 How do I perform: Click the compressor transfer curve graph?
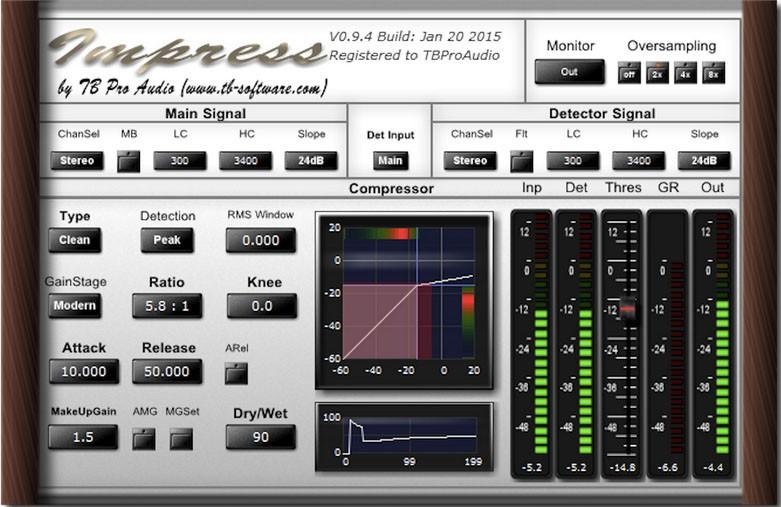(404, 300)
